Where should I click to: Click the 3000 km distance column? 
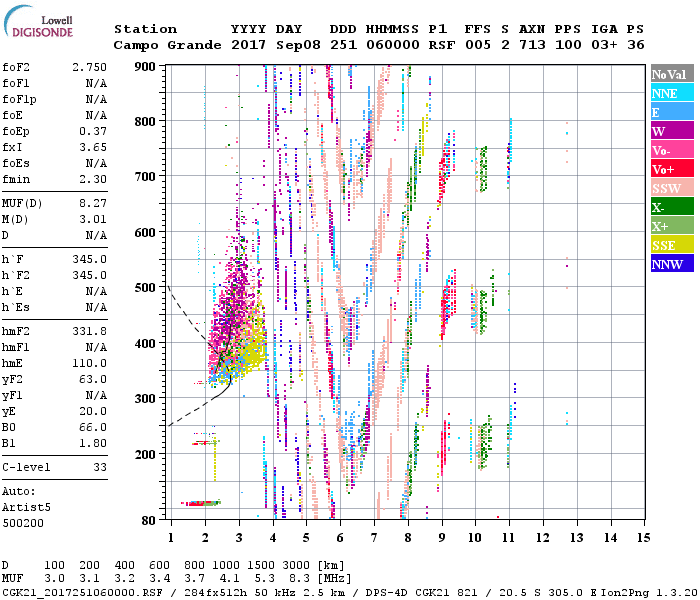[296, 565]
